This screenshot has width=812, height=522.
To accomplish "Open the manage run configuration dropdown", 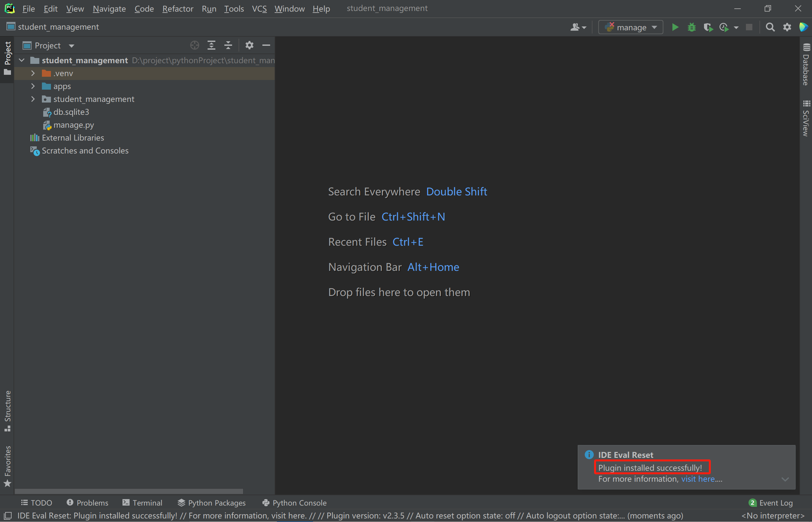I will point(631,27).
